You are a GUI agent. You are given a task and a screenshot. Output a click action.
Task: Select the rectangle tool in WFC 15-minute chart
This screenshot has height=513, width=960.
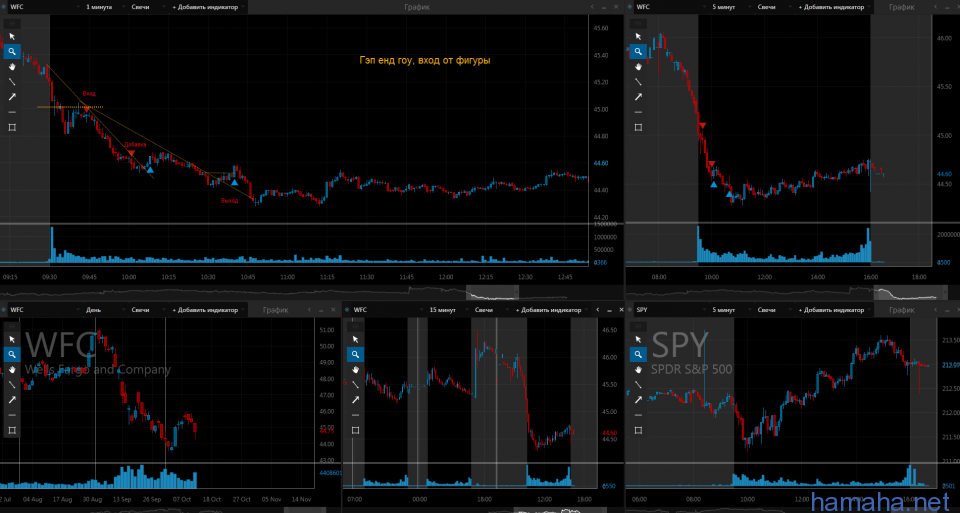[x=355, y=430]
